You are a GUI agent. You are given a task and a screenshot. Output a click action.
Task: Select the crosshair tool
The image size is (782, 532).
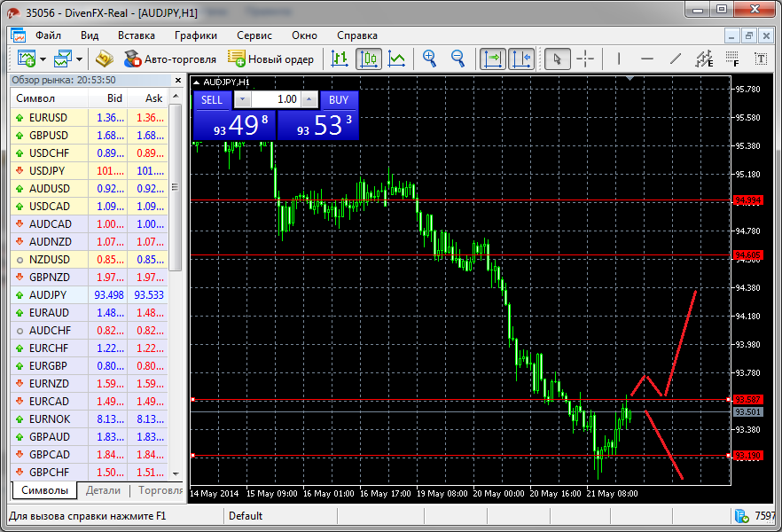(x=585, y=59)
